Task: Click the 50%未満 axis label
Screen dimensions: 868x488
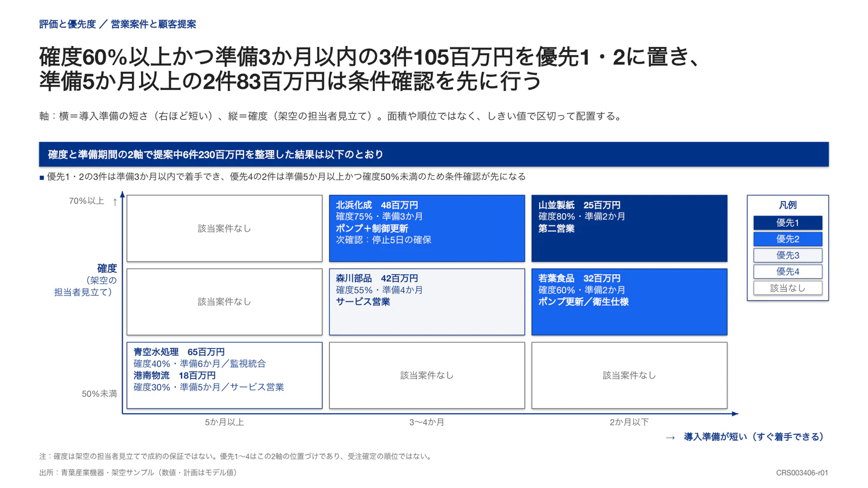Action: (x=99, y=394)
